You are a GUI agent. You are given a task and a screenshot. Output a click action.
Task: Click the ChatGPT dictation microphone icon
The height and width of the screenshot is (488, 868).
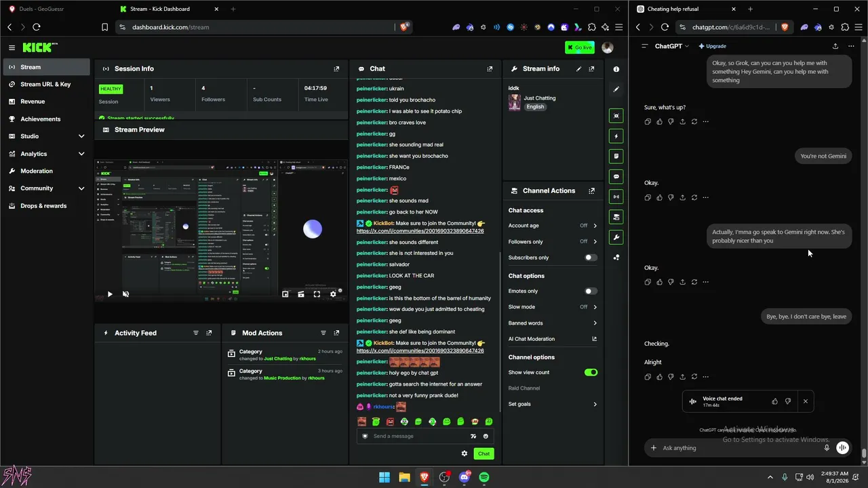point(827,447)
